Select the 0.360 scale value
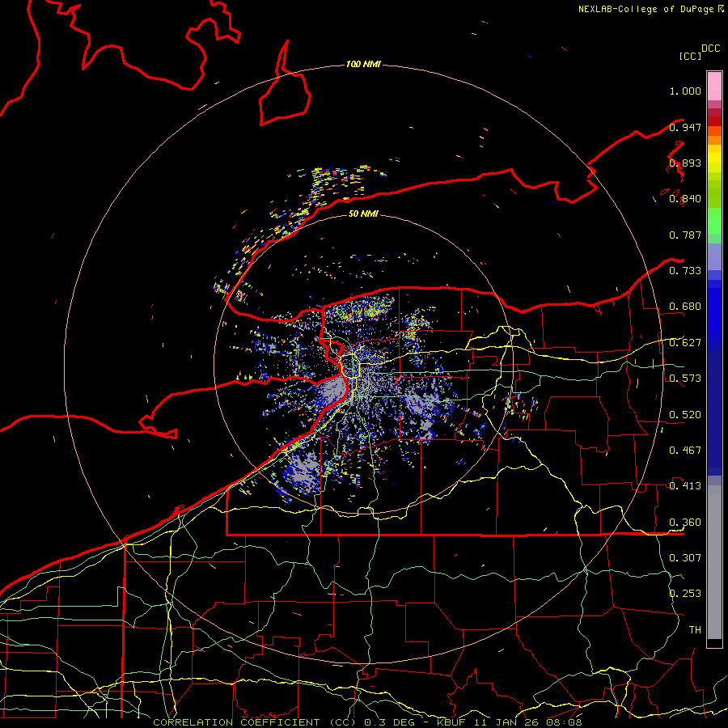Image resolution: width=728 pixels, height=728 pixels. (685, 523)
